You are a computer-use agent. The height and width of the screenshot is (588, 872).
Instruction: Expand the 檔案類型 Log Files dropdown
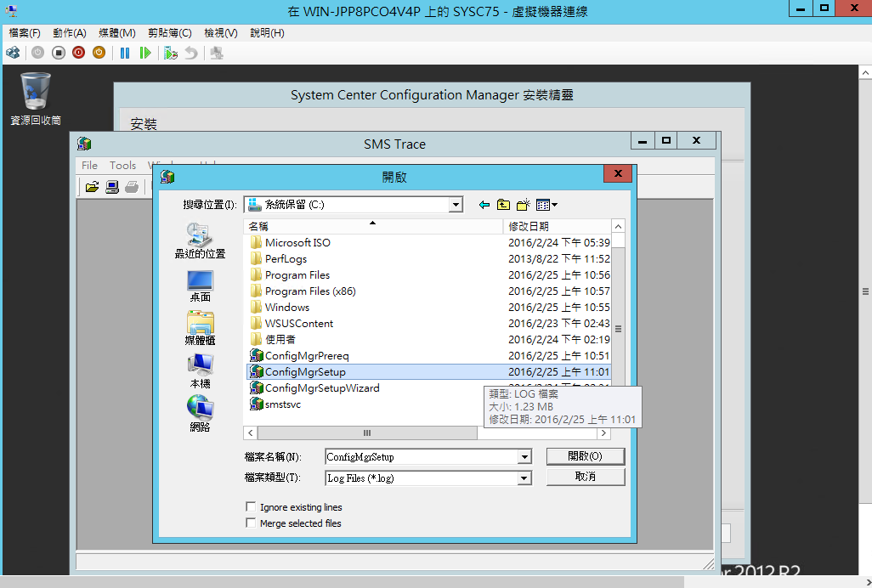point(524,478)
